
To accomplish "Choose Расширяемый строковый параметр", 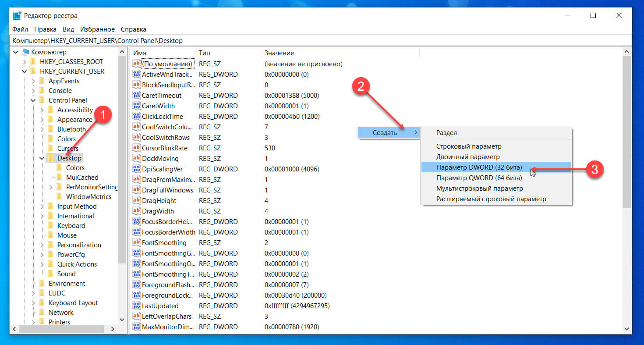I will (x=496, y=199).
